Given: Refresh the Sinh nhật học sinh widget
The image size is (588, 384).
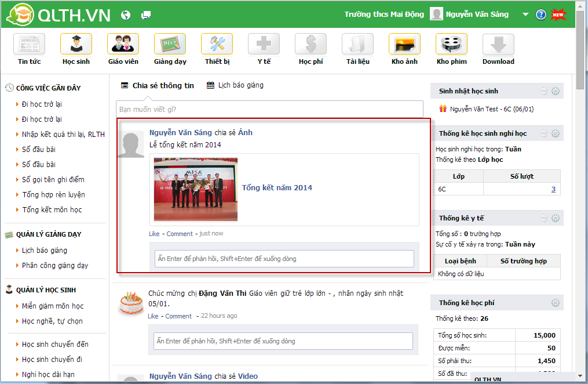Looking at the screenshot, I should tap(544, 91).
